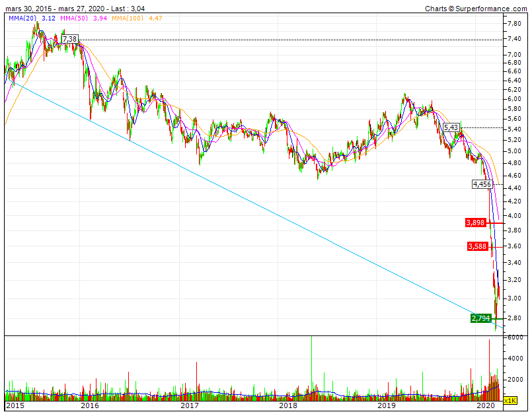Click the MMA(20) value 3,12
Image resolution: width=532 pixels, height=416 pixels.
pos(48,18)
